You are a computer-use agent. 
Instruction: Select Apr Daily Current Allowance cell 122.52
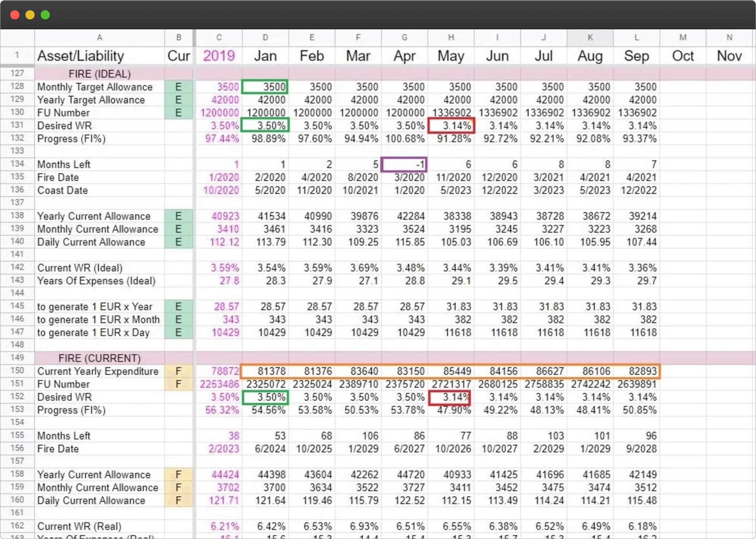coord(405,500)
